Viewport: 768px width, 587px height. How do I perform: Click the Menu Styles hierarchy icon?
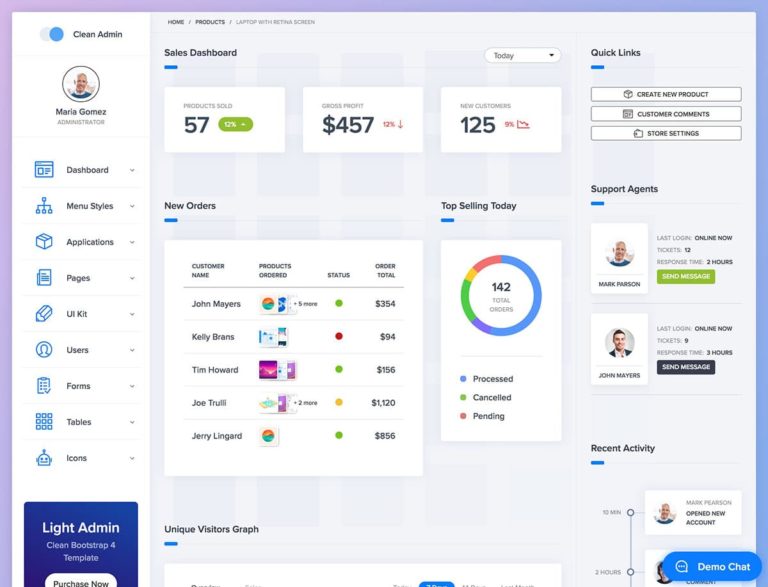click(x=44, y=206)
